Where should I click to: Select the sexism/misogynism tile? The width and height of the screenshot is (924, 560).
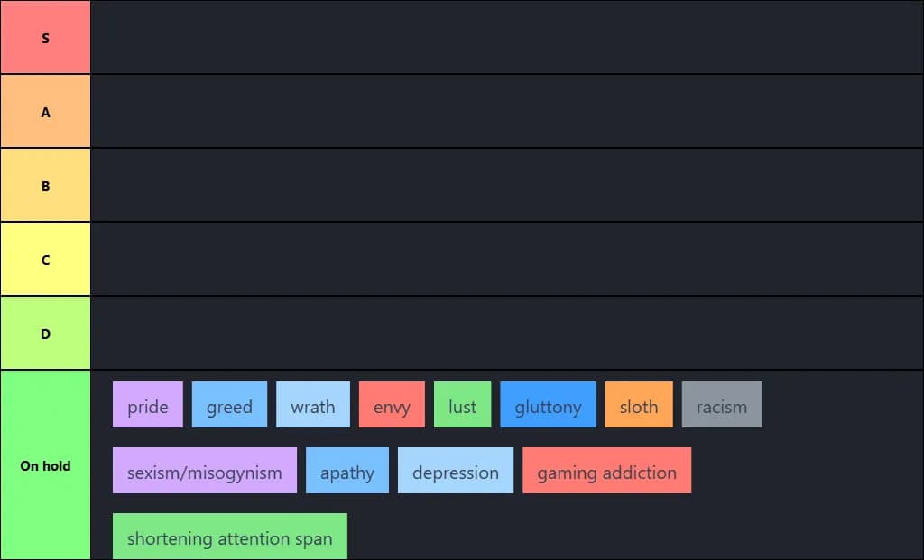click(x=204, y=471)
